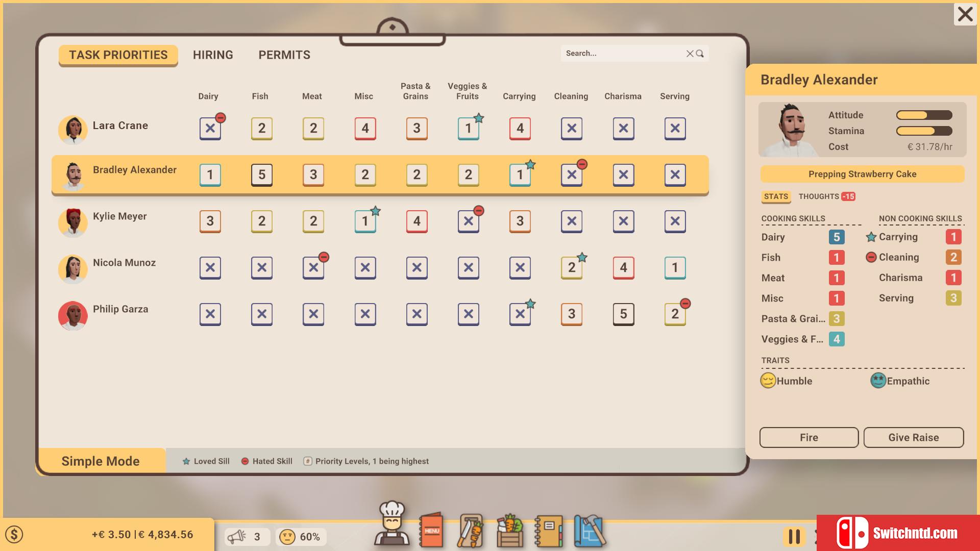Screen dimensions: 980x551
Task: Open the blueprint and hammer build icon
Action: click(x=590, y=531)
